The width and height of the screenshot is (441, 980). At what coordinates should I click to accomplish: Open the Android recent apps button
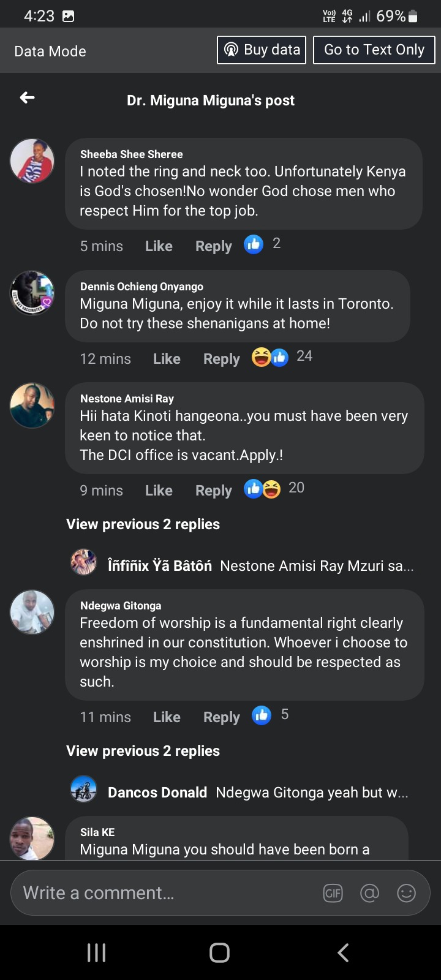click(x=97, y=952)
